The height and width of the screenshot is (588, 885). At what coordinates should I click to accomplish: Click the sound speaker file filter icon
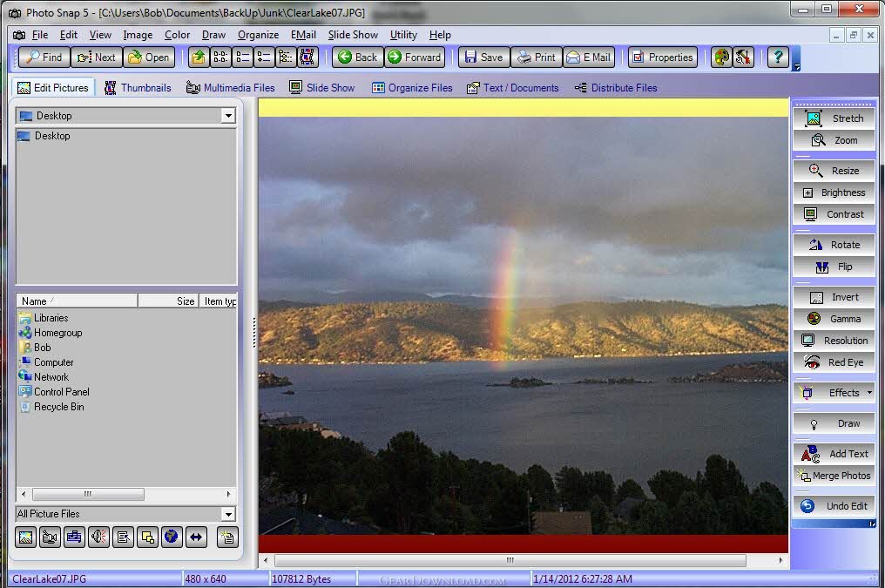(x=98, y=537)
